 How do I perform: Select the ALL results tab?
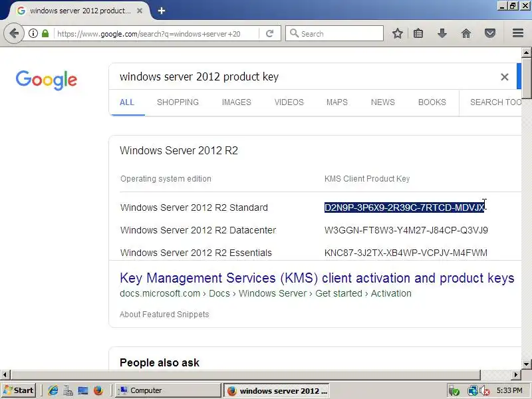coord(127,102)
